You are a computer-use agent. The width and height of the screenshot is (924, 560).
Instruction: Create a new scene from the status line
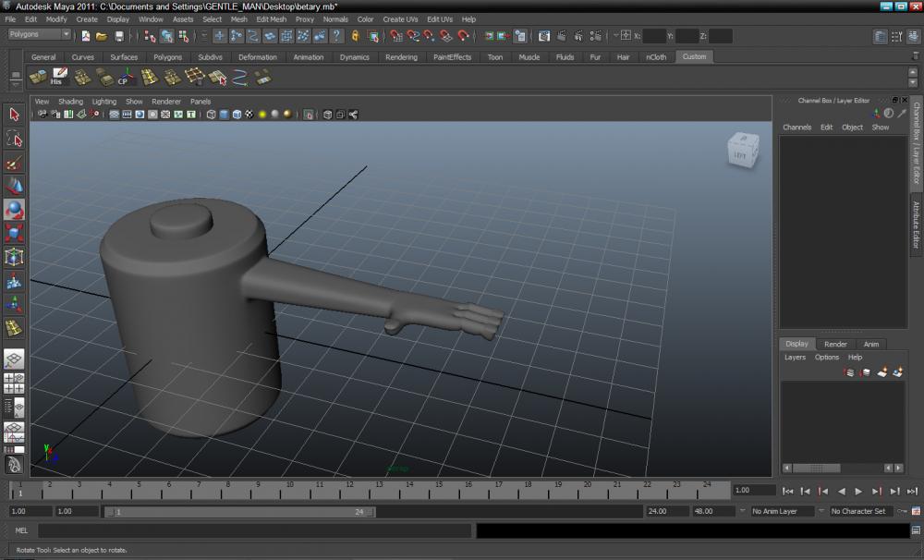pos(86,36)
